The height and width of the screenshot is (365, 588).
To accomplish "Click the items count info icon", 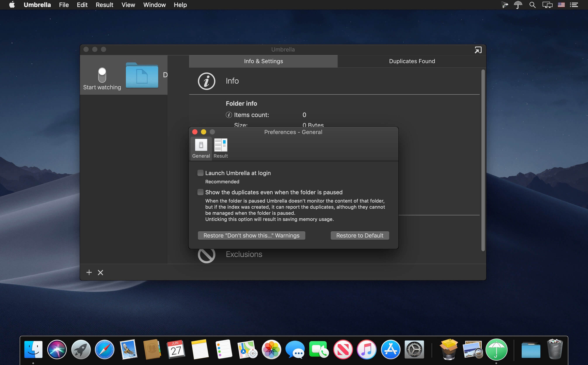I will pyautogui.click(x=229, y=115).
